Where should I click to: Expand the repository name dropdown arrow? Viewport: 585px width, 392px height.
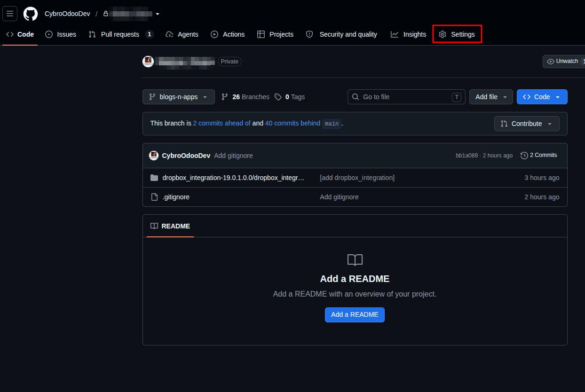158,14
